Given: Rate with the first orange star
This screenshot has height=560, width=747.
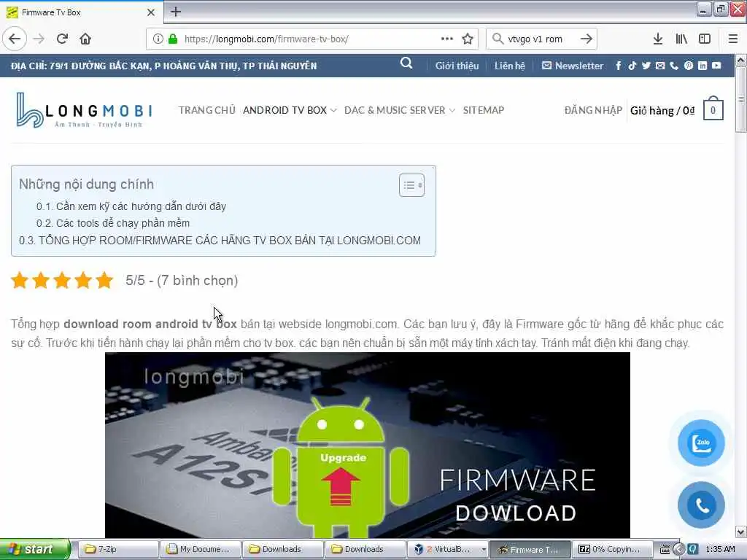Looking at the screenshot, I should click(x=20, y=281).
